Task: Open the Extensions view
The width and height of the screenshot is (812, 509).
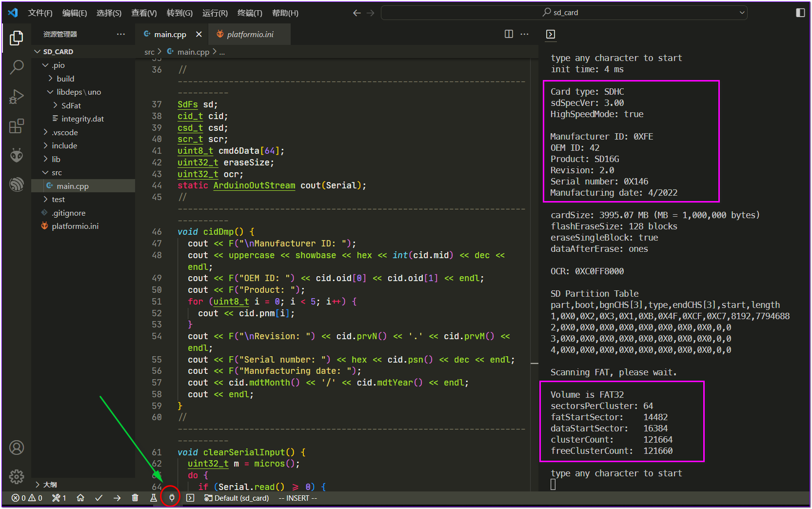Action: pyautogui.click(x=17, y=126)
